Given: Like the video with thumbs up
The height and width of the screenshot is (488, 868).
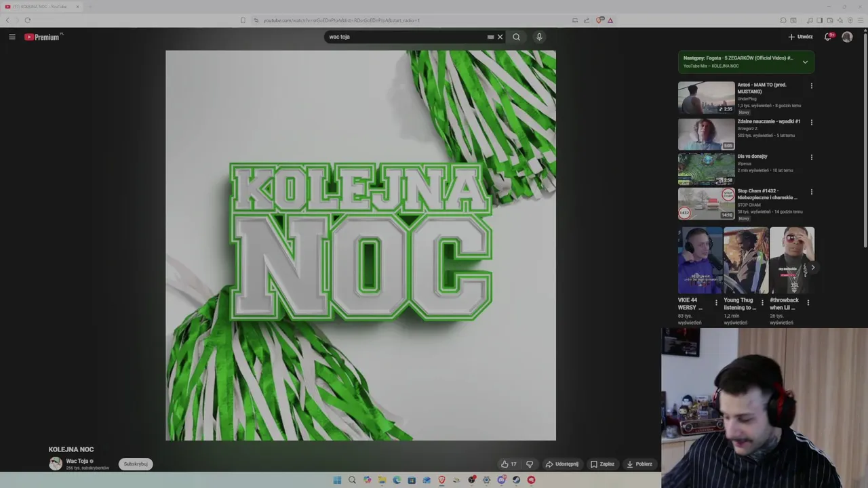Looking at the screenshot, I should [508, 464].
